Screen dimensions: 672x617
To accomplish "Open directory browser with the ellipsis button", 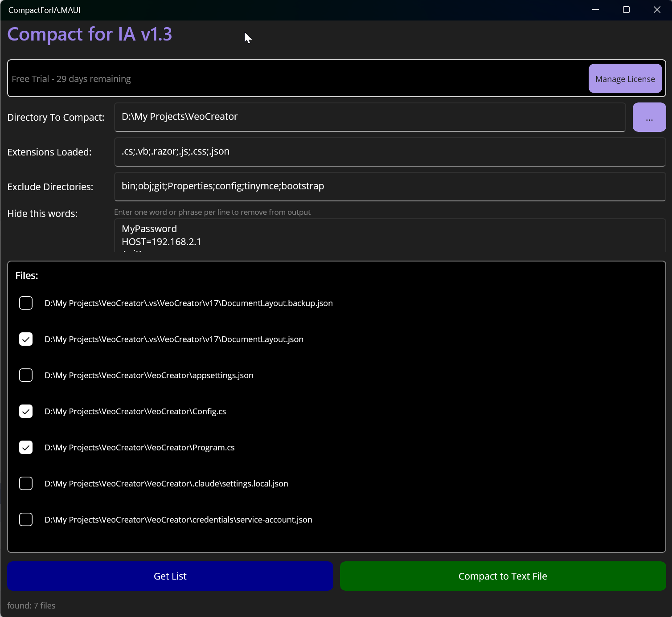I will point(649,117).
